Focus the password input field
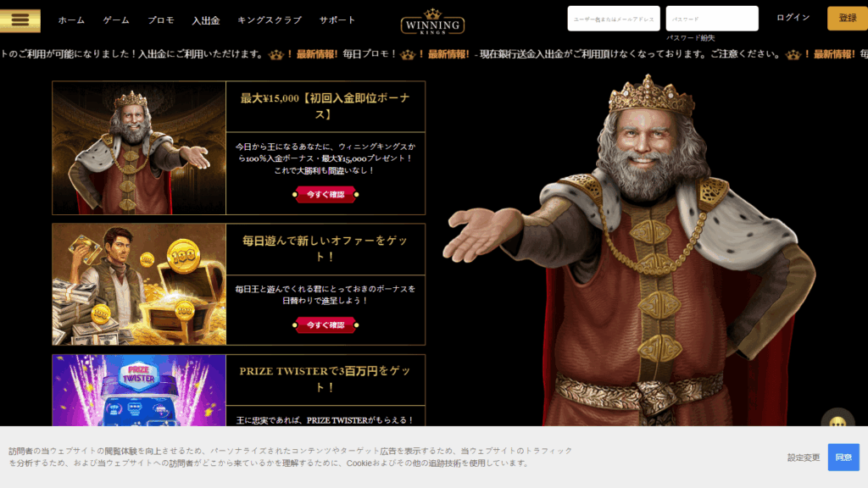The height and width of the screenshot is (488, 868). pyautogui.click(x=712, y=19)
